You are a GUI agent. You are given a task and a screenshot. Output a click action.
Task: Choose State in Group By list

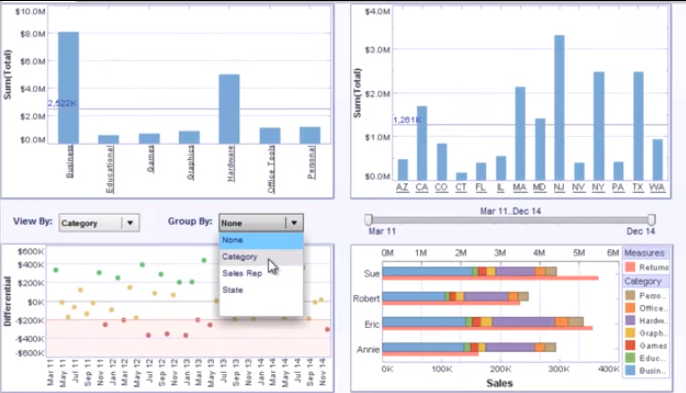pyautogui.click(x=261, y=290)
